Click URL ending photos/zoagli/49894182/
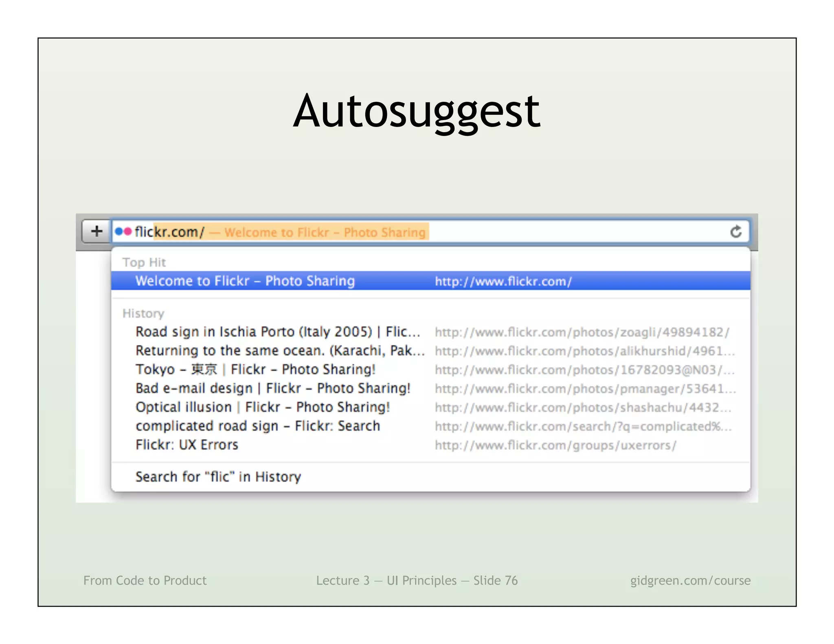The image size is (834, 644). coord(582,332)
